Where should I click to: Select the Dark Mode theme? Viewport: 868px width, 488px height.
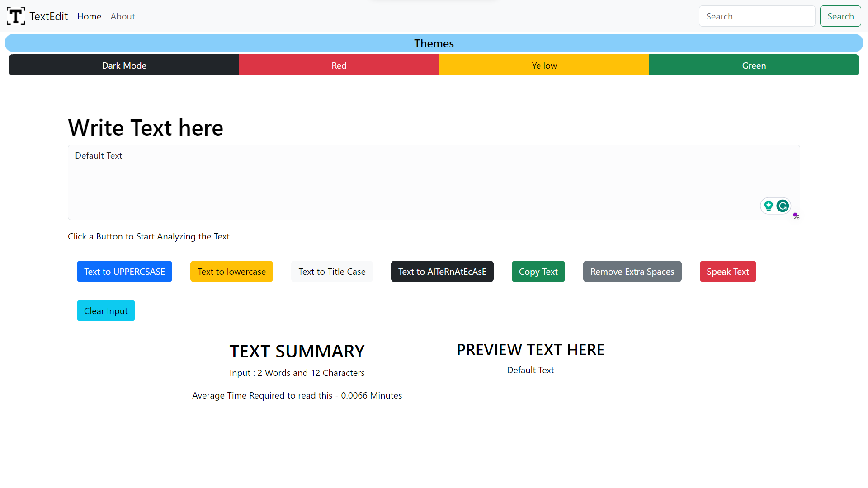click(x=123, y=65)
